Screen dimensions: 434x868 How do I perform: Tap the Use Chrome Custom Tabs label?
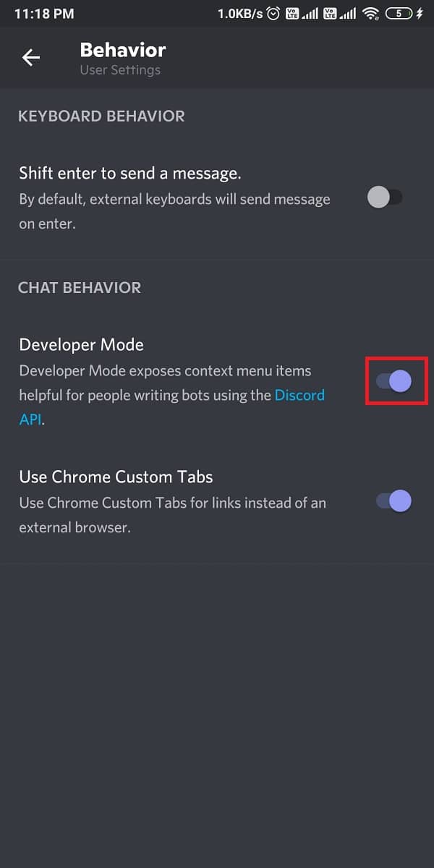[x=116, y=477]
